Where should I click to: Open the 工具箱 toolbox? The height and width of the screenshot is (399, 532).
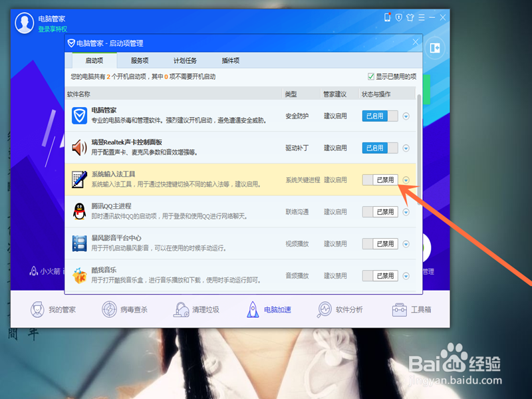412,310
